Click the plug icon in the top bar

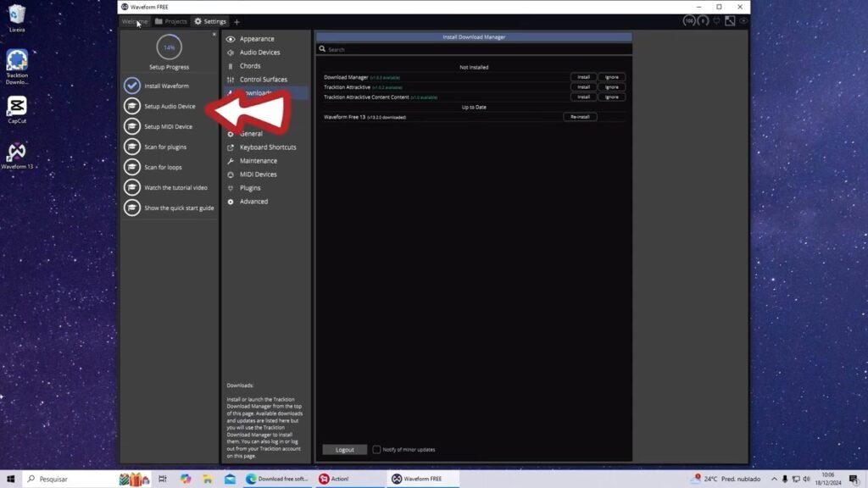[x=716, y=21]
